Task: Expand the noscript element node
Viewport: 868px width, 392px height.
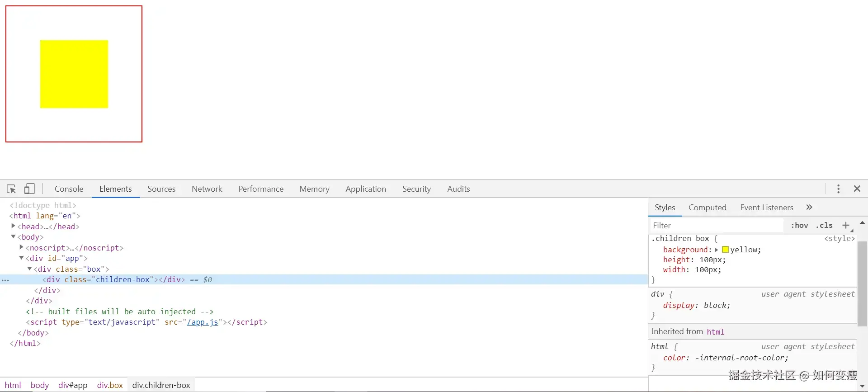Action: pos(21,247)
